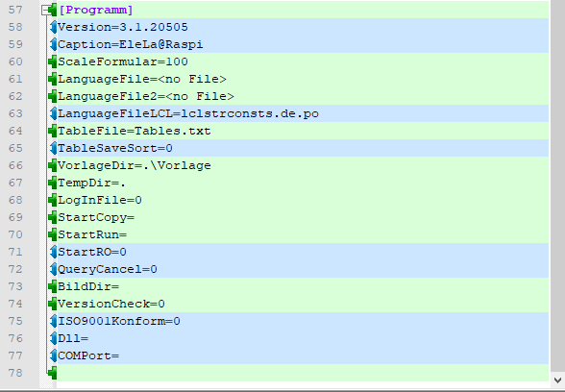The image size is (565, 392).
Task: Click the ScaleFormular=100 text
Action: point(123,61)
